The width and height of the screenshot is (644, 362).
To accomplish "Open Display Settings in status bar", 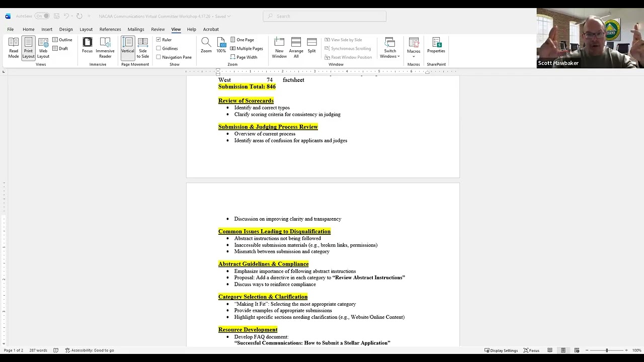I will 501,350.
